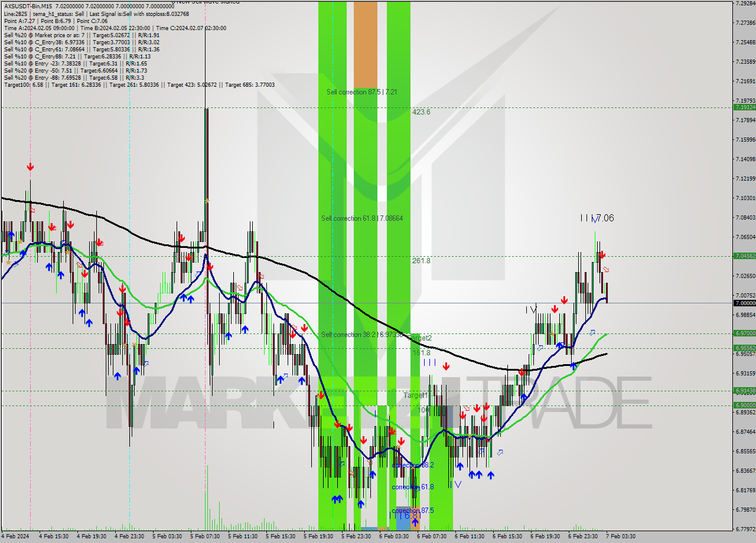
Task: Click the black 7.00000 current price tag
Action: point(744,303)
